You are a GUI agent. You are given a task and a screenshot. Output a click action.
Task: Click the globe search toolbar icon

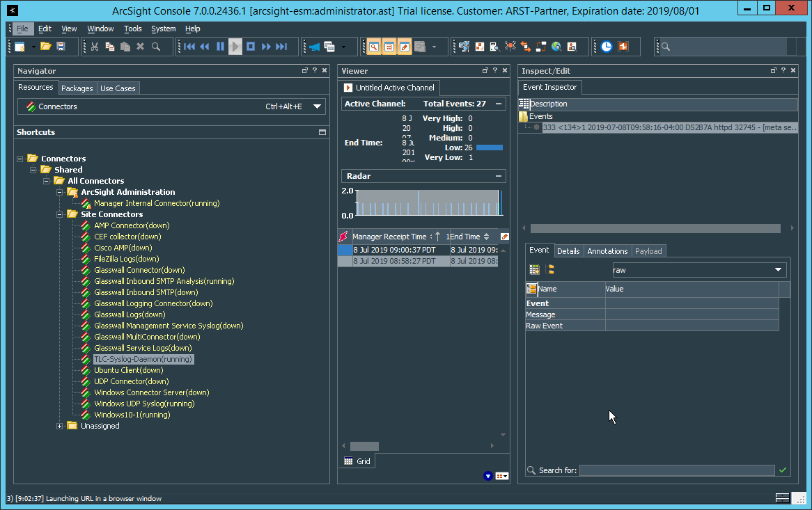pyautogui.click(x=556, y=47)
